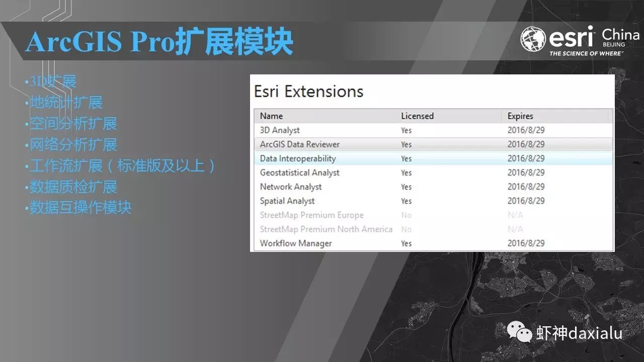Click Data Interoperability expiry date
The width and height of the screenshot is (644, 362).
point(526,158)
